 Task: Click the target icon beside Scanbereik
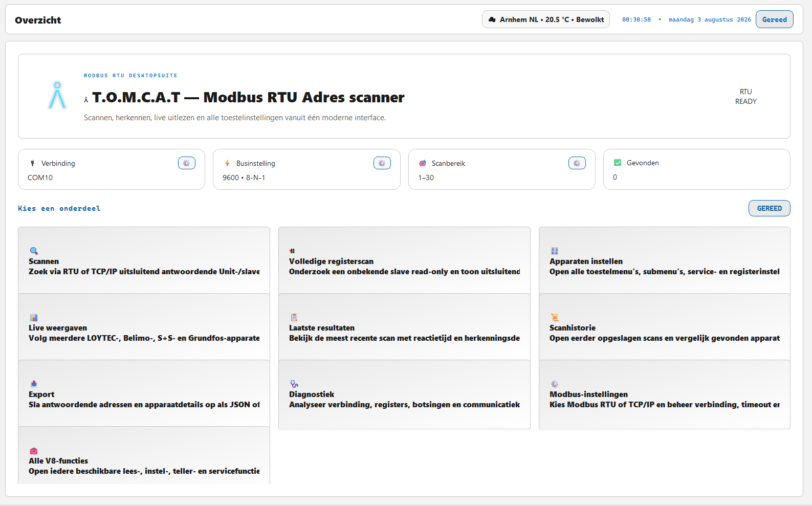(423, 163)
